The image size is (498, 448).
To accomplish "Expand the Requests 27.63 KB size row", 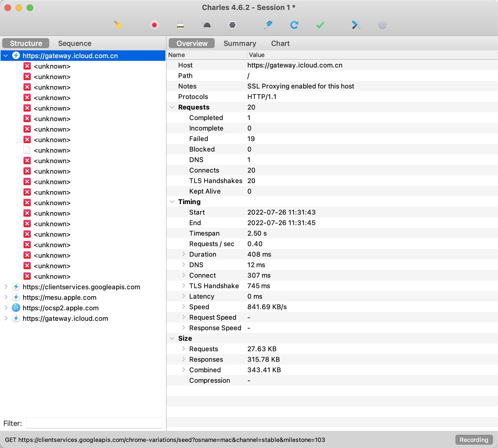I will click(x=183, y=349).
